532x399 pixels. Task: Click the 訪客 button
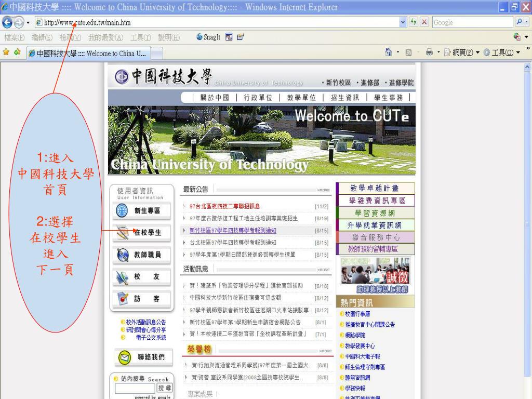point(141,299)
